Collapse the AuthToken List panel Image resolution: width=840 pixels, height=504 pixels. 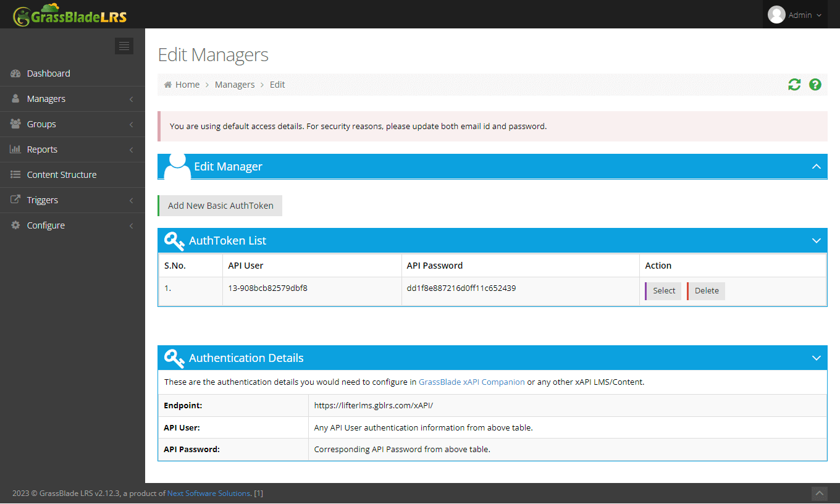pos(816,240)
